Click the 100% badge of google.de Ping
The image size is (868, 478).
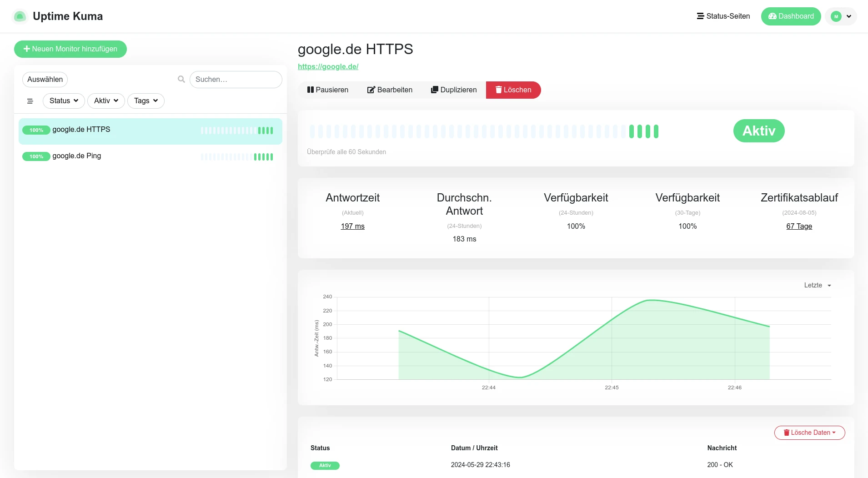coord(36,156)
